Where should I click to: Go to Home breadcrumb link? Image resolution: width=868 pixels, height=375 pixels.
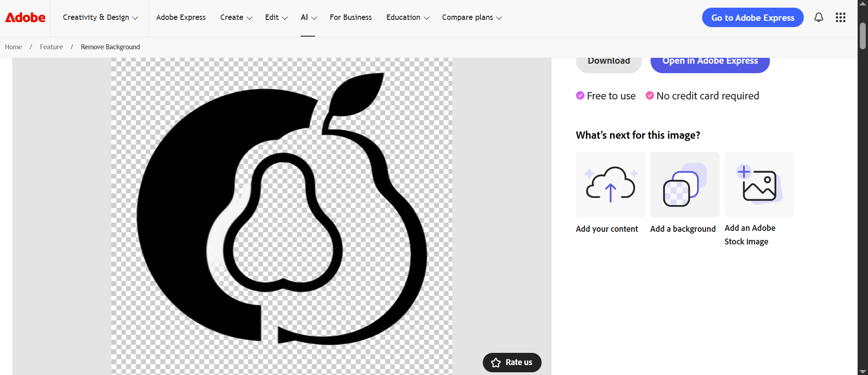(x=14, y=47)
